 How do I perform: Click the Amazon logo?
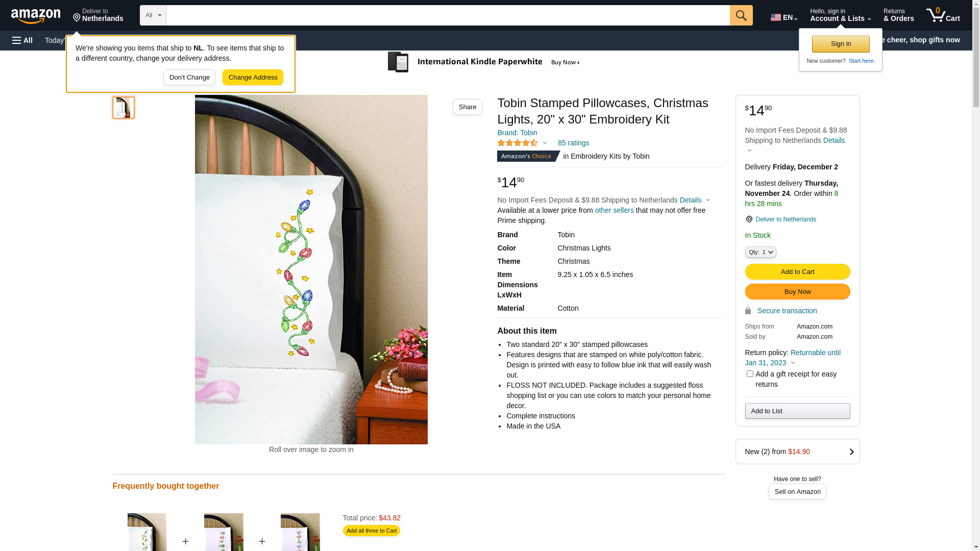point(36,15)
